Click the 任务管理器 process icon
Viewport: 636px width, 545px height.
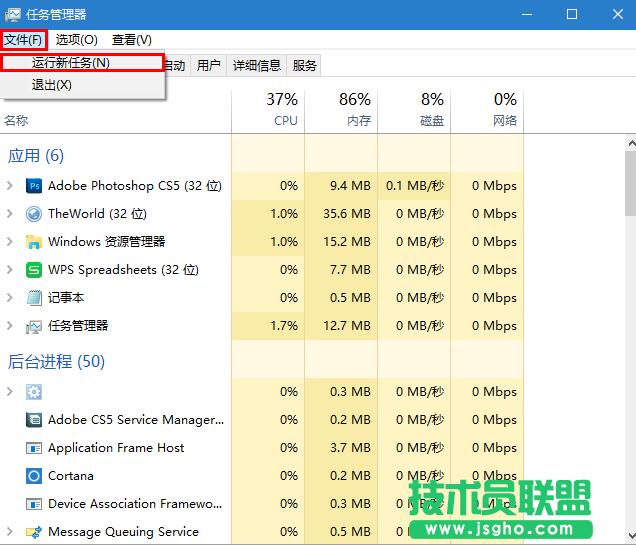point(34,326)
